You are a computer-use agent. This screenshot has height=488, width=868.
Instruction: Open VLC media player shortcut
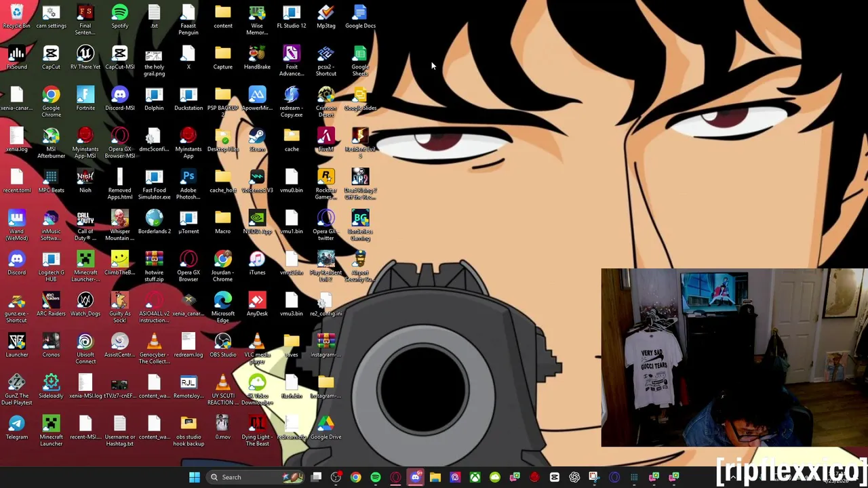click(257, 348)
